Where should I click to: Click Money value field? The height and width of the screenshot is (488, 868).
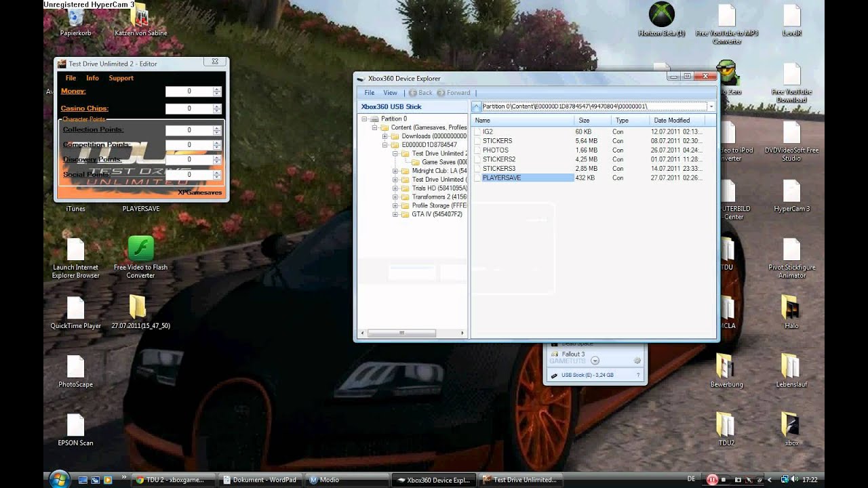(189, 91)
